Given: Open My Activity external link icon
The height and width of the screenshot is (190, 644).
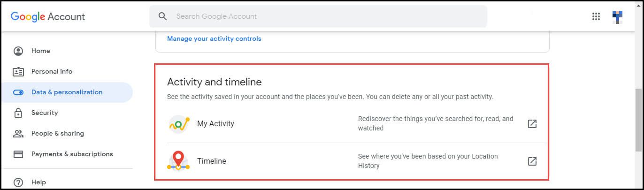Looking at the screenshot, I should 532,124.
